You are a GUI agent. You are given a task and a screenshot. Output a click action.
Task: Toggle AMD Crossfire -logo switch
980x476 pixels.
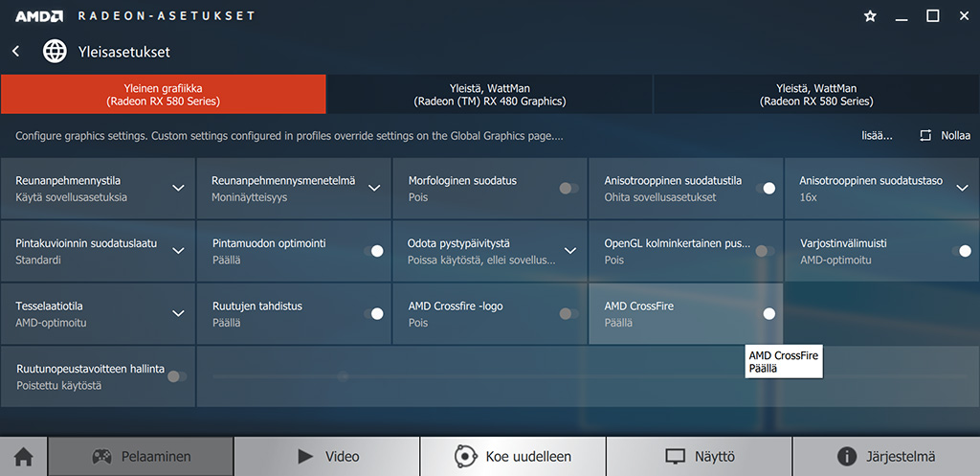coord(568,313)
